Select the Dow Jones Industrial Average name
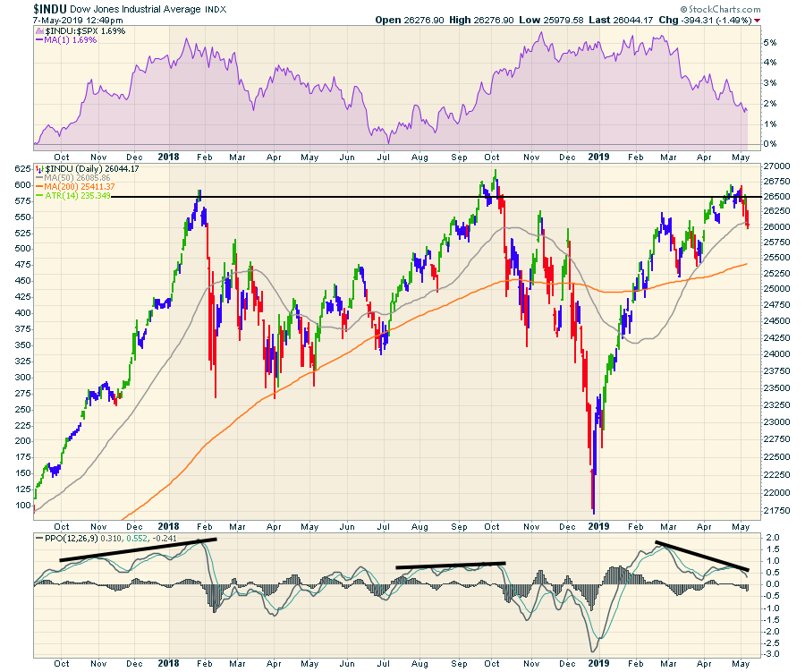The width and height of the screenshot is (805, 672). point(136,9)
